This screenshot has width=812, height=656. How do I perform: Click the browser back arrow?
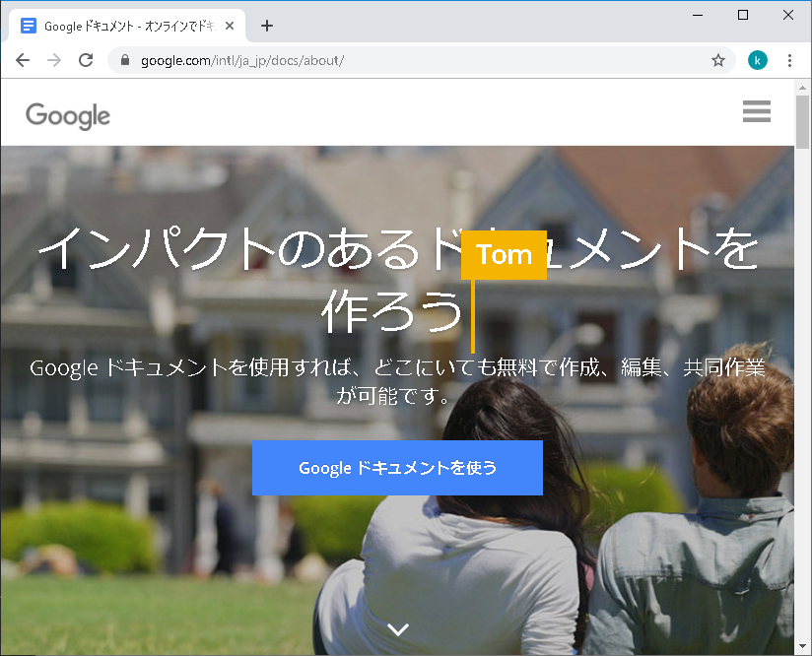23,60
